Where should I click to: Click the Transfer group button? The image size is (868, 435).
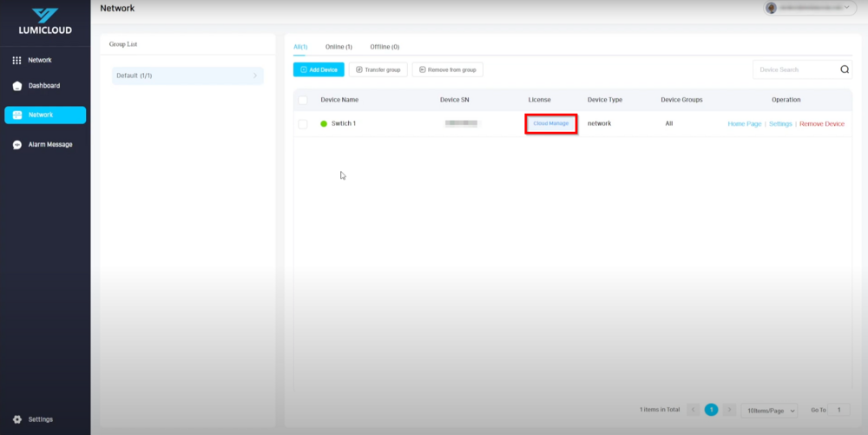[378, 69]
